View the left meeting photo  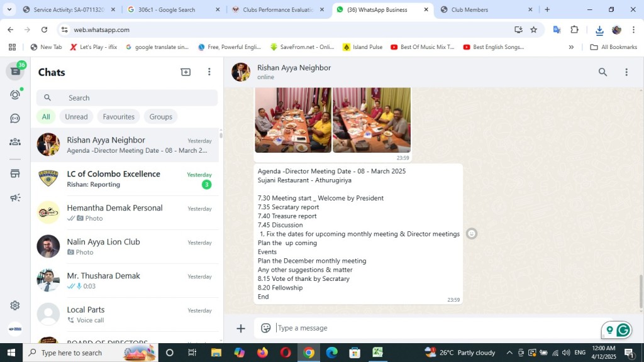pyautogui.click(x=293, y=120)
